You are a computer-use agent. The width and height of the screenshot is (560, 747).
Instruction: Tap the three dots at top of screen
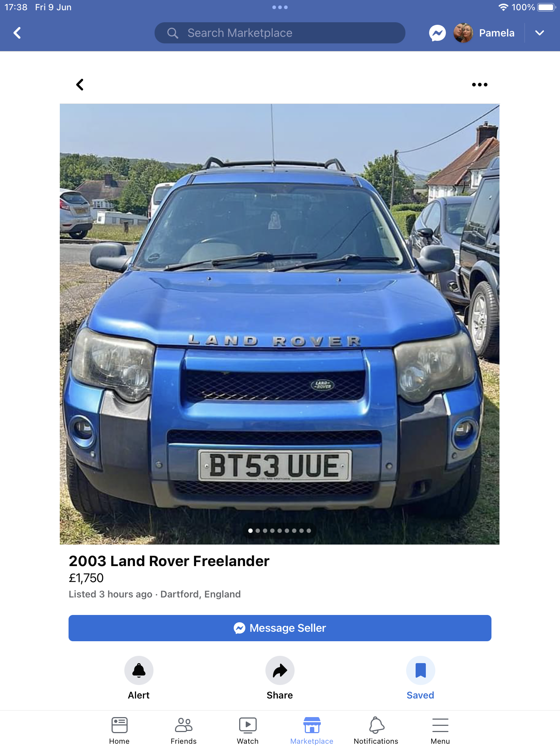(280, 7)
